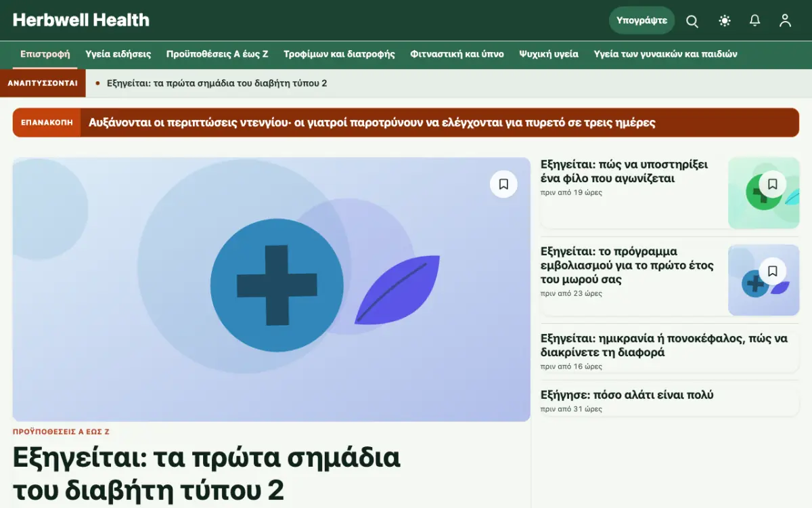The height and width of the screenshot is (508, 812).
Task: Bookmark the baby vaccination schedule article
Action: [773, 271]
